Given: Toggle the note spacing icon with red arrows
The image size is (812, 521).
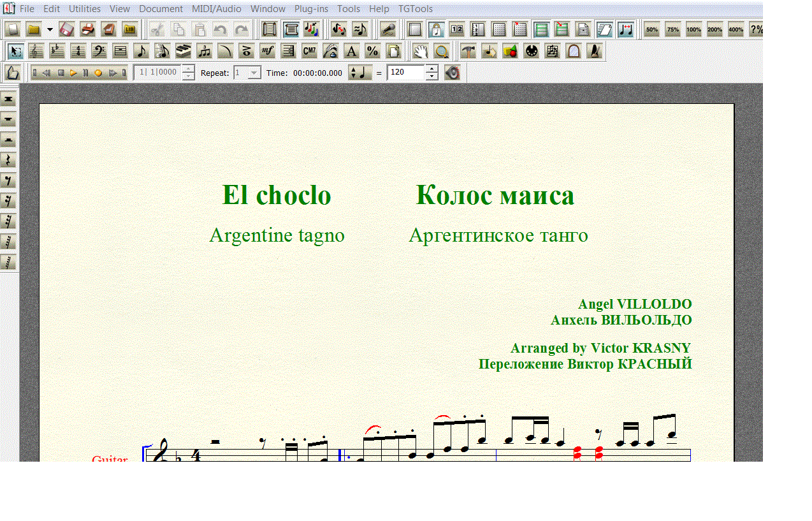Looking at the screenshot, I should point(625,29).
